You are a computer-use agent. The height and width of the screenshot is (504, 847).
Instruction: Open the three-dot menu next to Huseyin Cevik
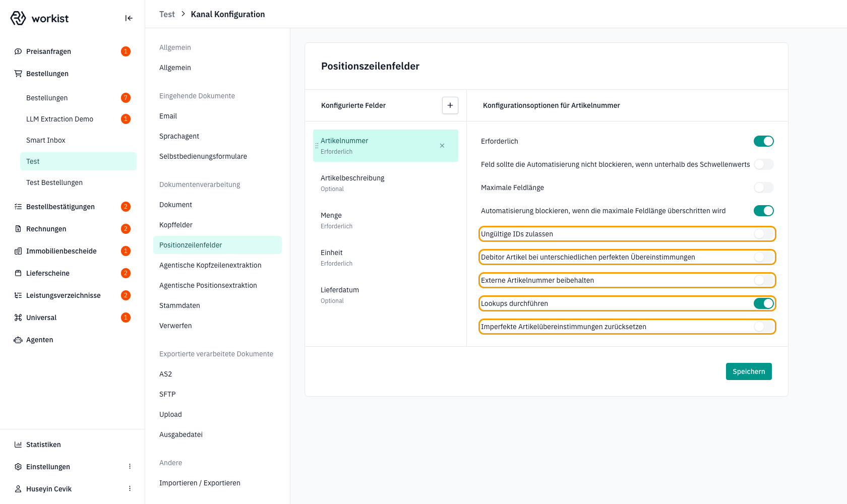click(x=130, y=489)
